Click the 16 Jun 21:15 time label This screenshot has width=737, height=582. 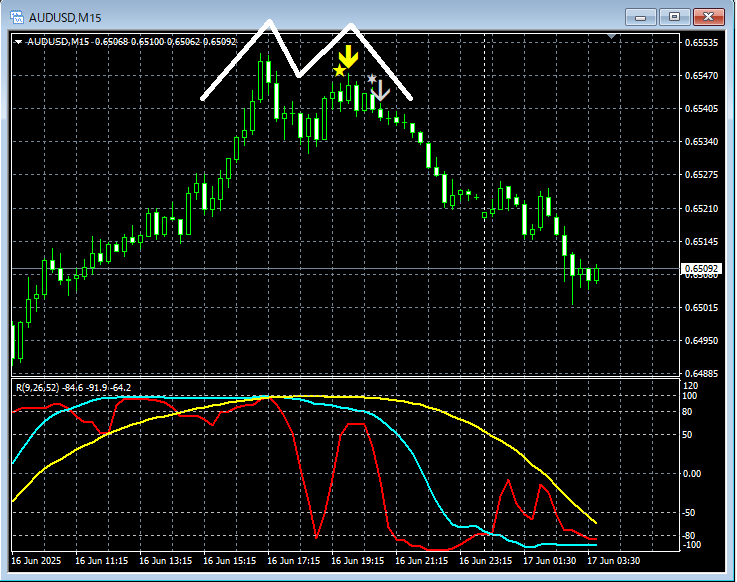[x=421, y=560]
